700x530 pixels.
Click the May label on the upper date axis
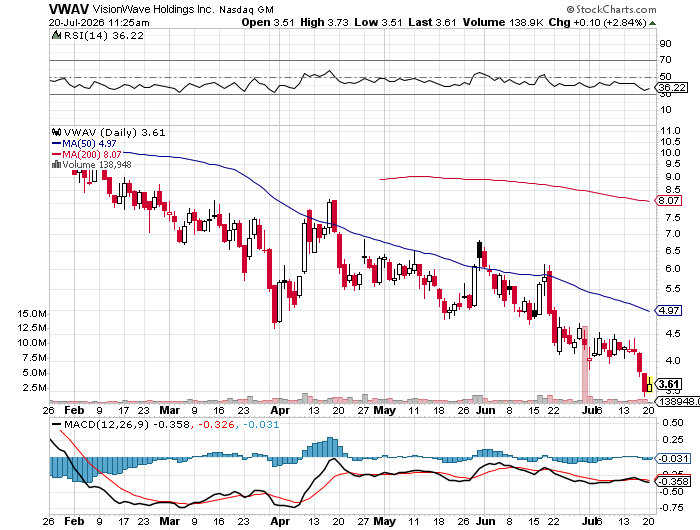click(384, 410)
